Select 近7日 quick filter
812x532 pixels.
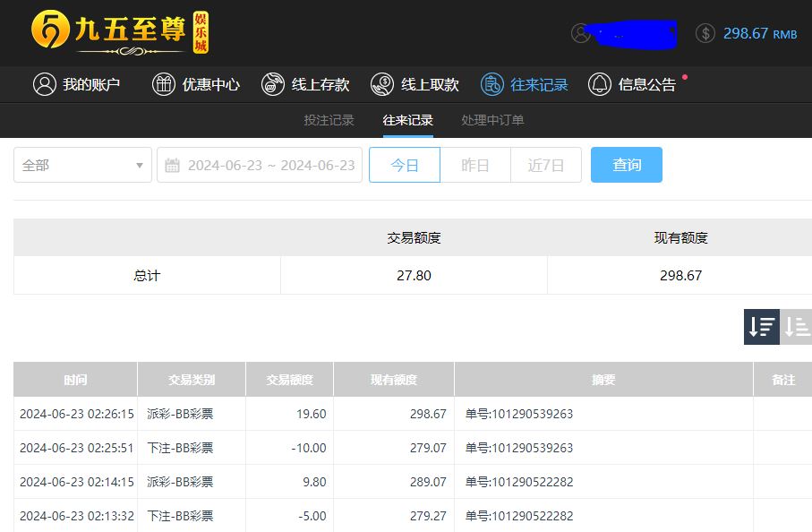pos(546,165)
